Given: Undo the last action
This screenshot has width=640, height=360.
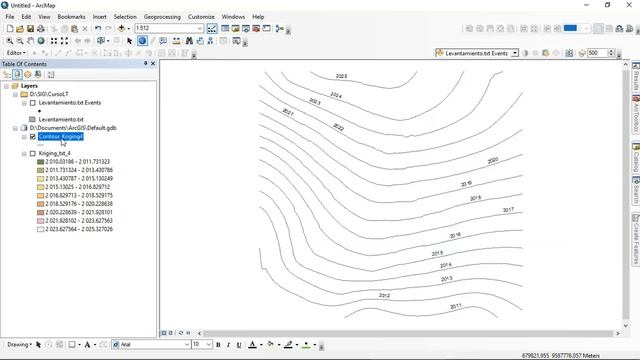Looking at the screenshot, I should click(98, 29).
